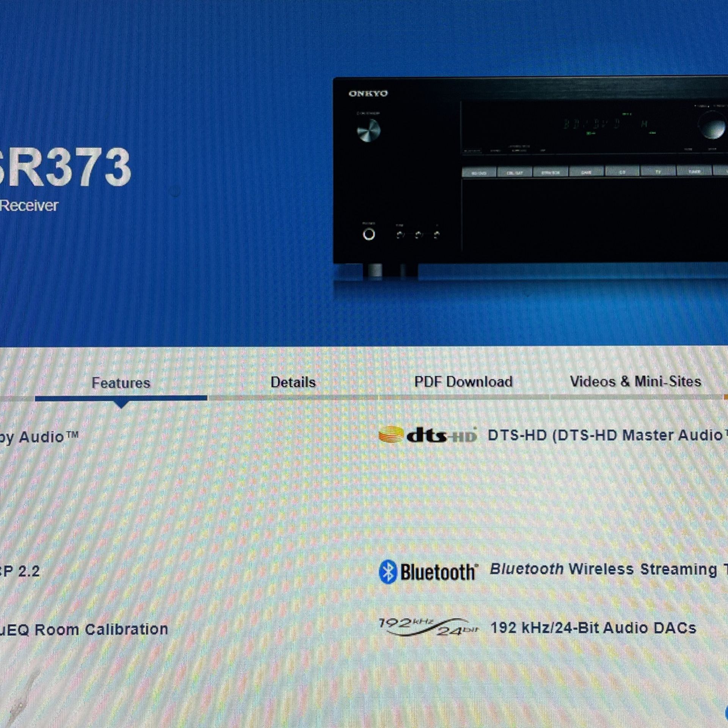Click the Onkyo receiver product image
Screen dimensions: 728x728
(530, 178)
